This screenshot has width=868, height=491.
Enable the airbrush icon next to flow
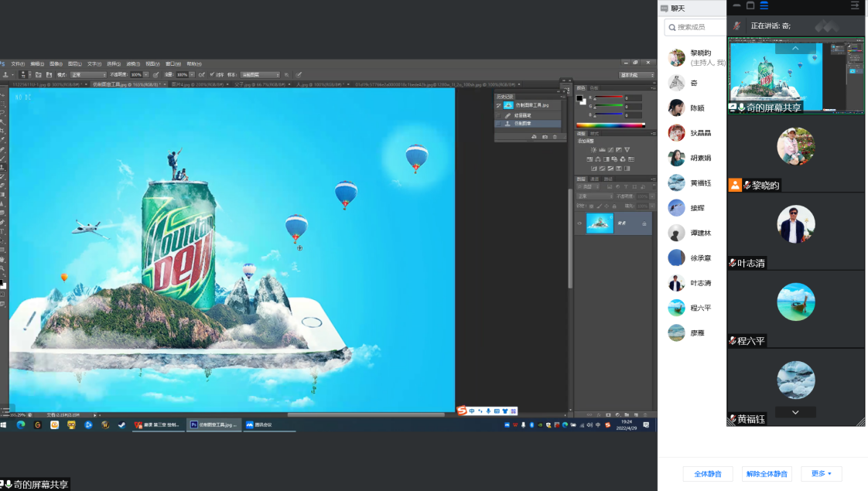pyautogui.click(x=201, y=75)
